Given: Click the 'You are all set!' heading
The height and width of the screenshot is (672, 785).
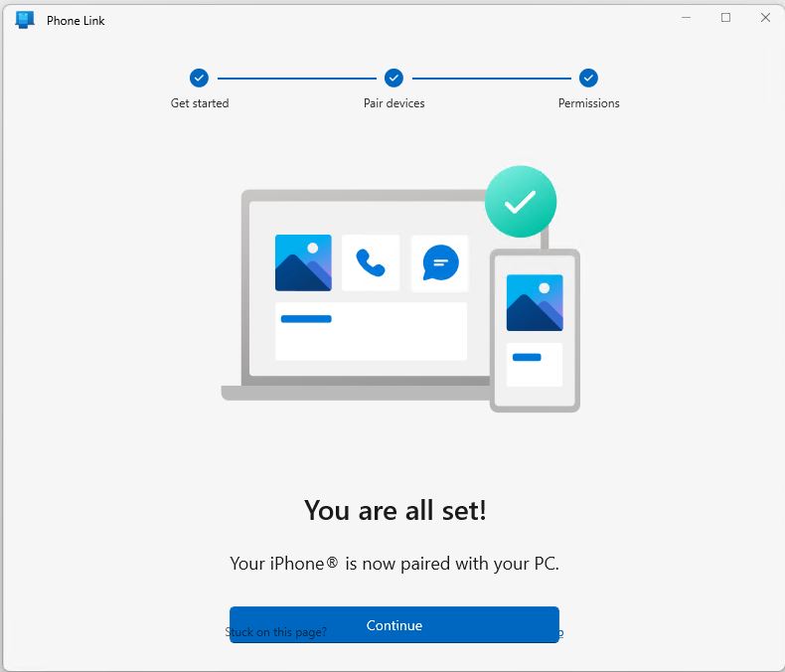Looking at the screenshot, I should click(x=394, y=510).
